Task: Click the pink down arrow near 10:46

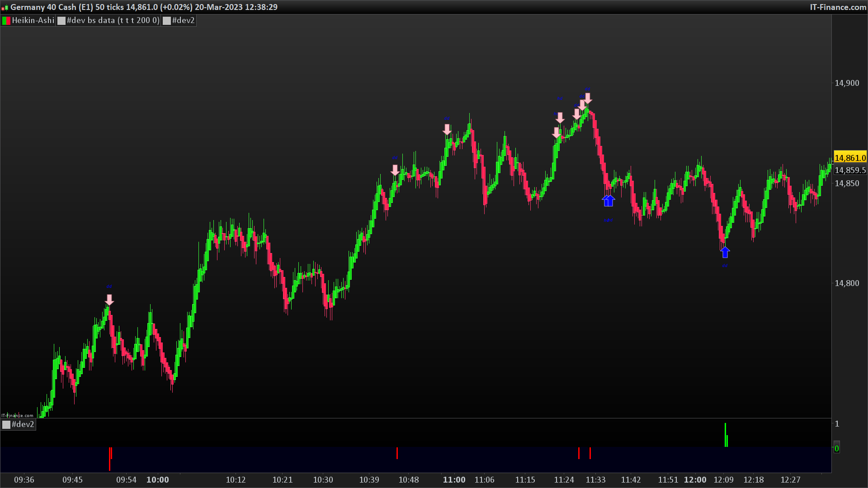Action: (395, 170)
